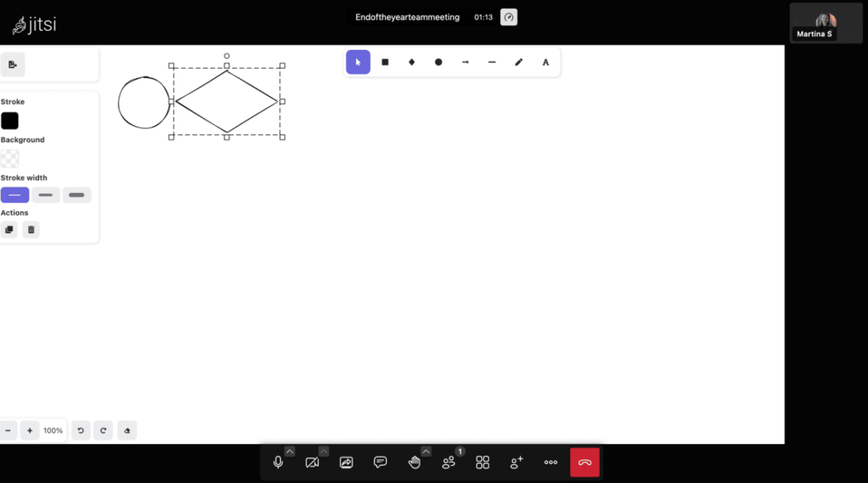Delete the selected shape with trash icon

click(x=30, y=230)
